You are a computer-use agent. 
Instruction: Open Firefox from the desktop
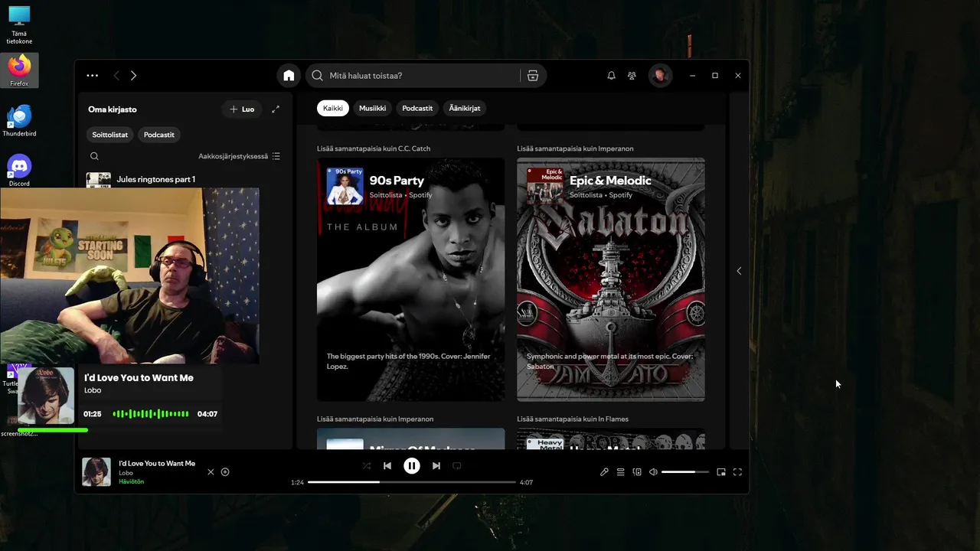(19, 70)
